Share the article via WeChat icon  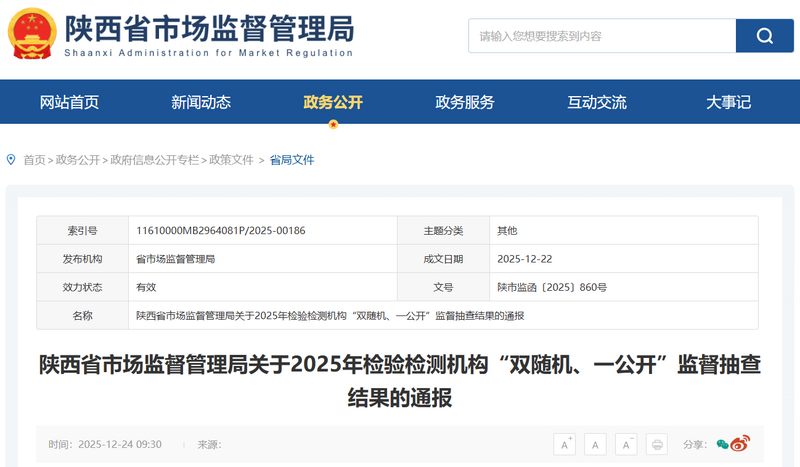pos(723,444)
